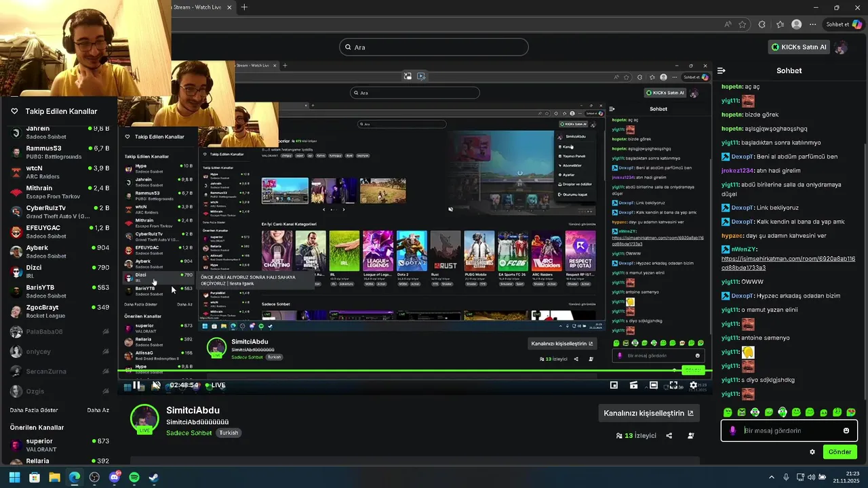The height and width of the screenshot is (488, 868).
Task: Pause the live stream playback
Action: [136, 385]
